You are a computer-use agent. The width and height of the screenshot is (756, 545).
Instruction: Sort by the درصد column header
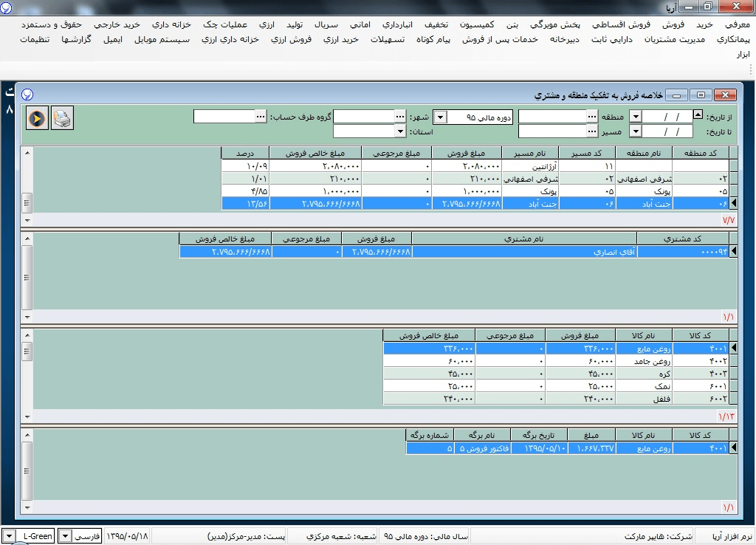tap(245, 154)
